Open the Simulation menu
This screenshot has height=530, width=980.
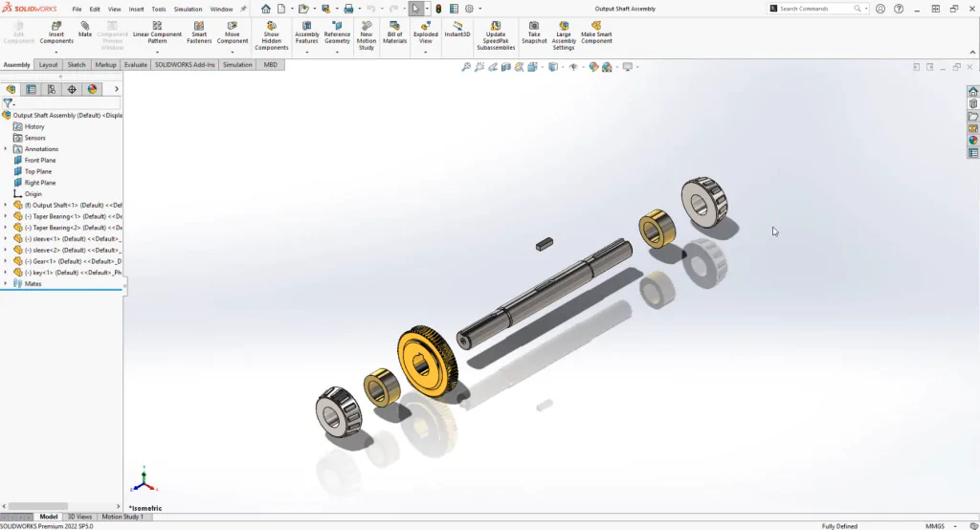click(188, 10)
